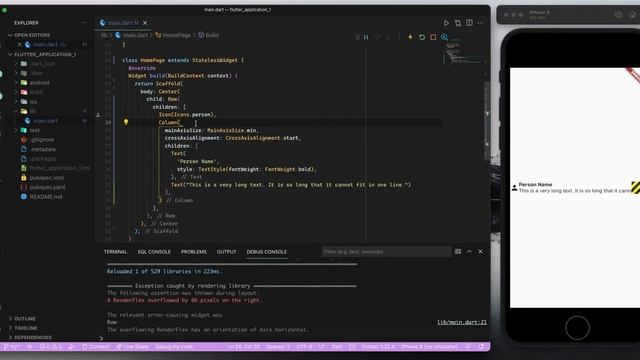Image resolution: width=640 pixels, height=360 pixels.
Task: Open the Flutter widget inspector icon
Action: click(444, 37)
